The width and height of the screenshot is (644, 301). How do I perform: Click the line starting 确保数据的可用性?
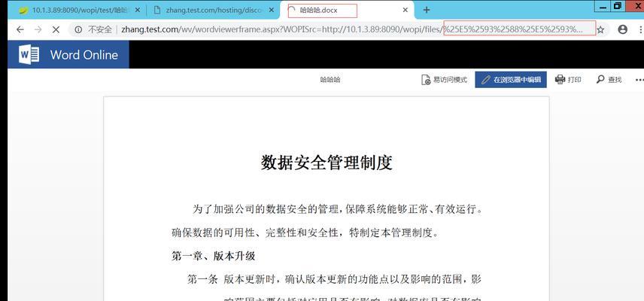point(305,233)
